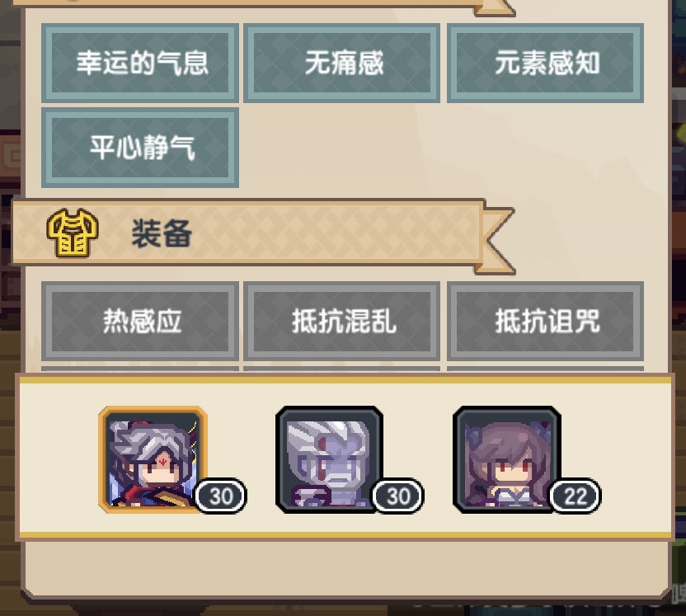Viewport: 686px width, 616px height.
Task: Click the golden armor 装备 icon
Action: [x=73, y=233]
